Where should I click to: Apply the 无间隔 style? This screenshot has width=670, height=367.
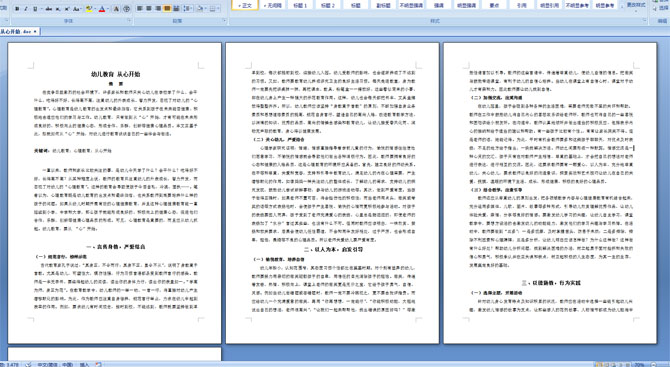(x=272, y=5)
